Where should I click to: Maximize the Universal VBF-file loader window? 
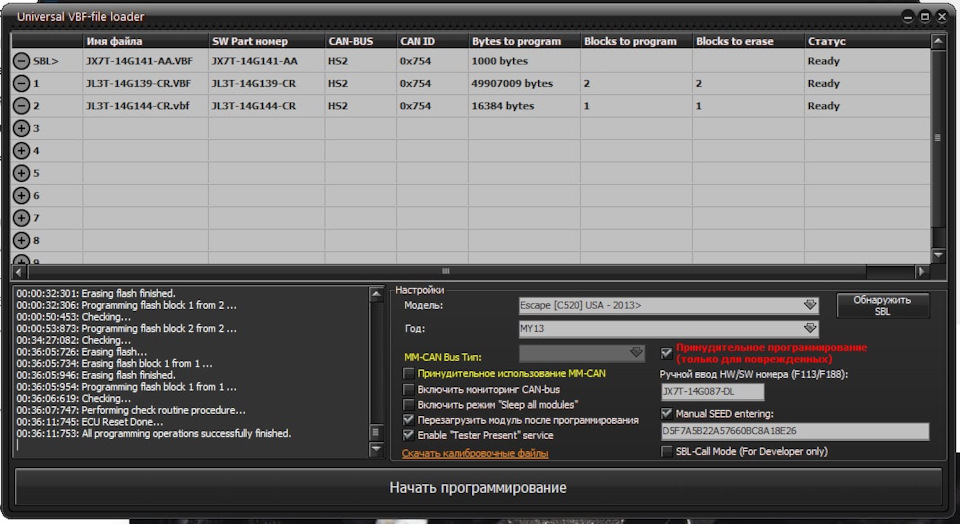coord(925,17)
